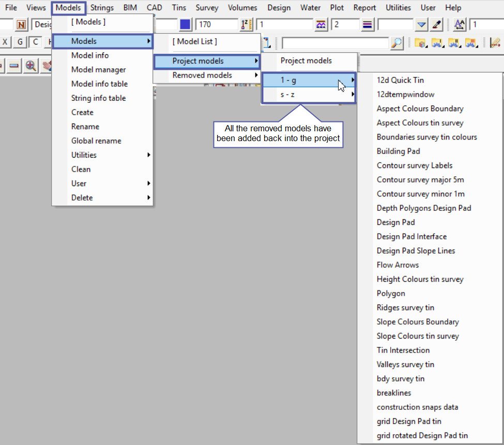
Task: Select the Flow Arrows model
Action: (430, 265)
